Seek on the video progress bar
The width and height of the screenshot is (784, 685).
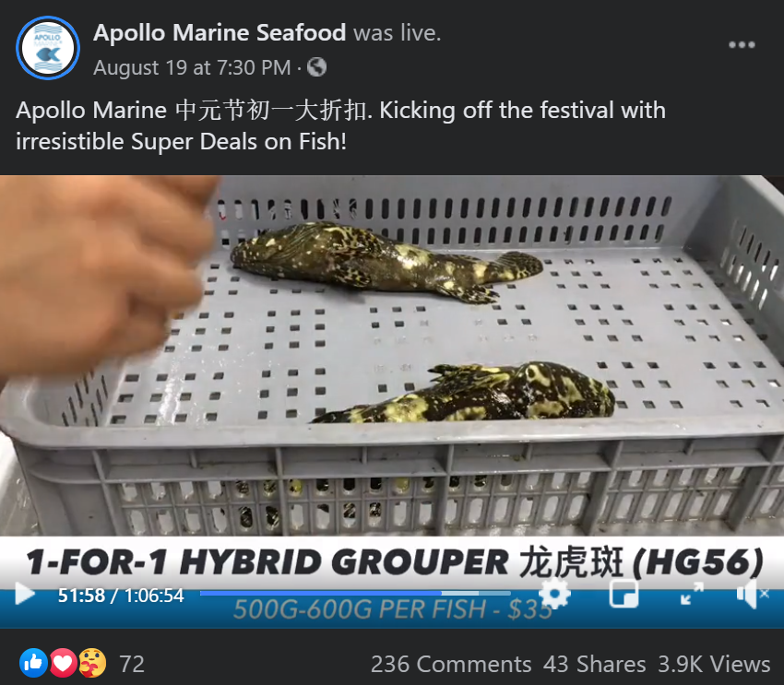355,593
